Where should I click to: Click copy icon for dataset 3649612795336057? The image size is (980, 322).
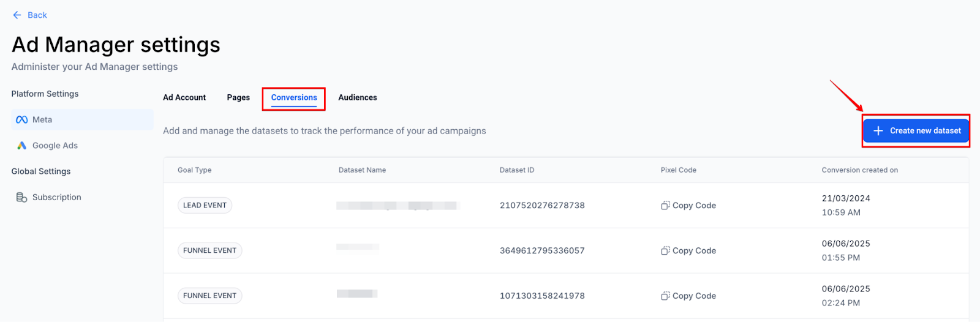[665, 251]
